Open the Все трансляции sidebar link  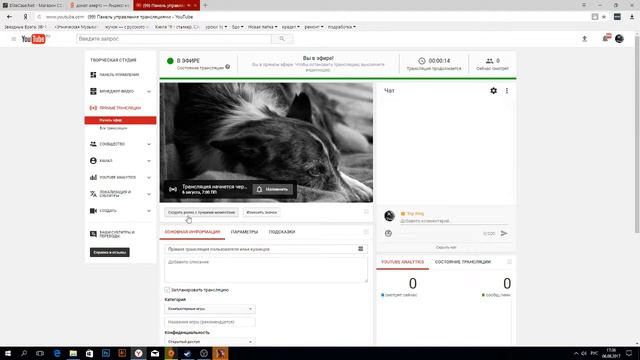[113, 128]
